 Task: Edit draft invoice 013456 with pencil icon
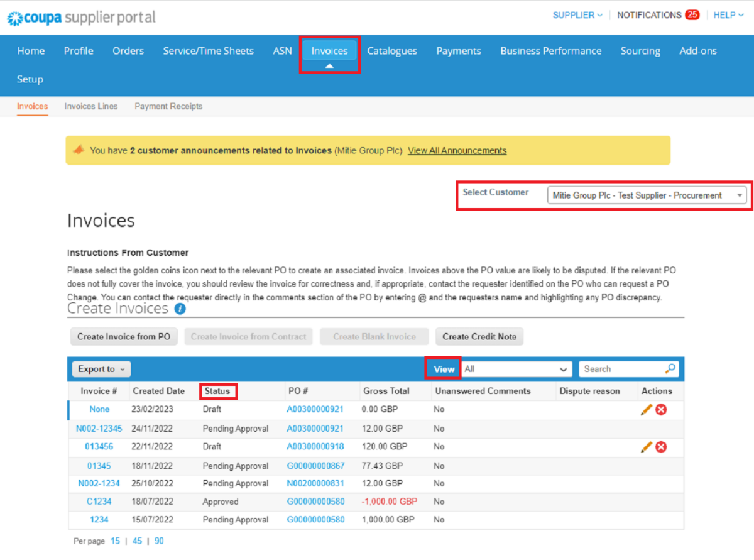pyautogui.click(x=647, y=447)
